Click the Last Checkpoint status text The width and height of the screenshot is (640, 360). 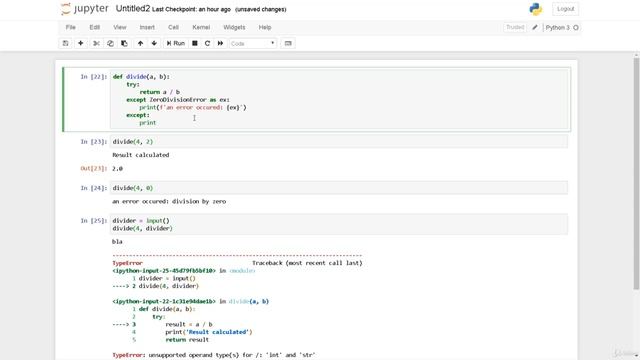point(191,9)
